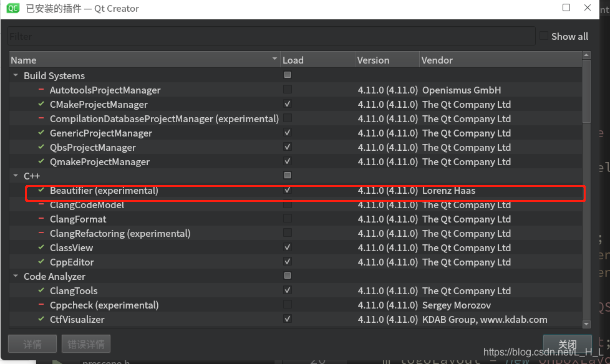Click vendor text Sergey Morozov

[x=457, y=305]
